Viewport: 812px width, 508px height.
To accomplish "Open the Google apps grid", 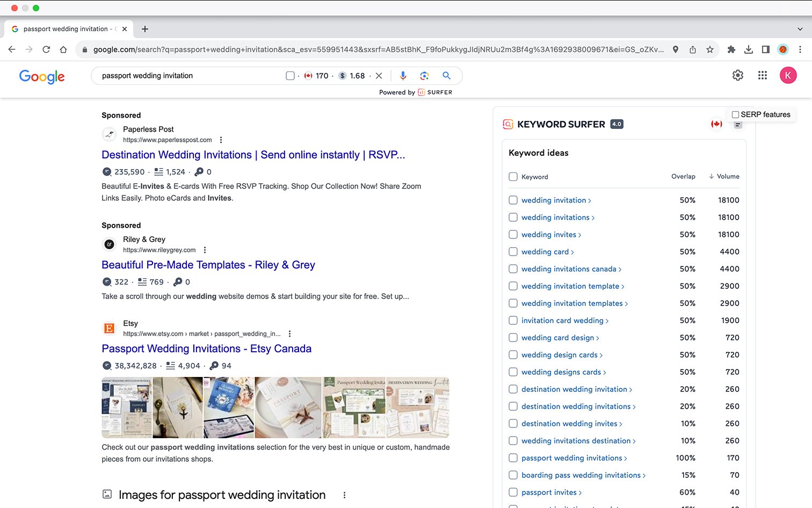I will point(763,75).
